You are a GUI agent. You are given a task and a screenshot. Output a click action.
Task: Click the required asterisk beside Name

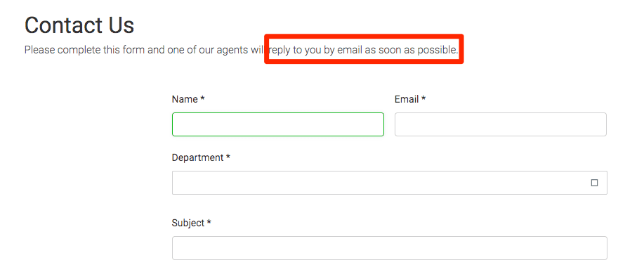pos(202,98)
